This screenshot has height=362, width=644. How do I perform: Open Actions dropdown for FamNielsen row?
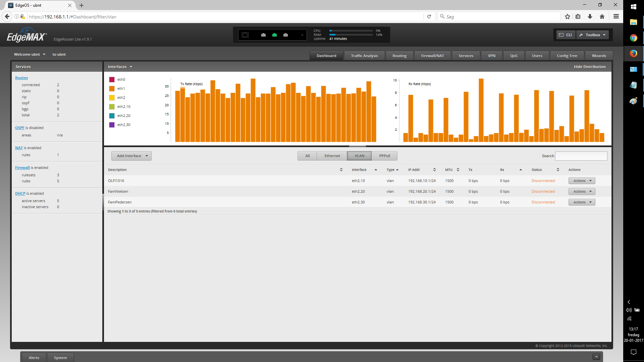582,191
